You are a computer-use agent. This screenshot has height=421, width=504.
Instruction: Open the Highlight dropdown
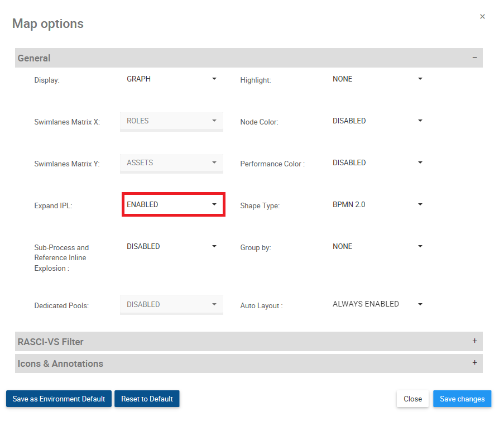click(378, 79)
